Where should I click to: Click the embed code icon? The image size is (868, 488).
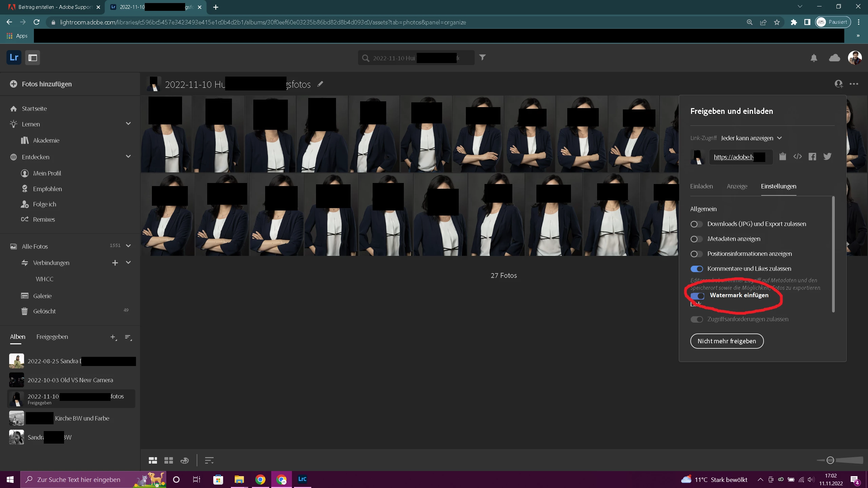(797, 157)
